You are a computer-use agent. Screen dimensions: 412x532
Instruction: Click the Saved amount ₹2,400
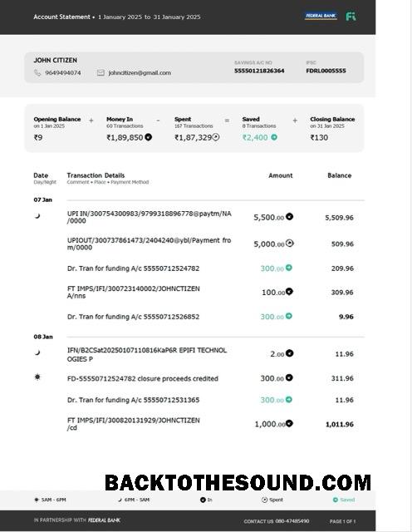tap(255, 137)
